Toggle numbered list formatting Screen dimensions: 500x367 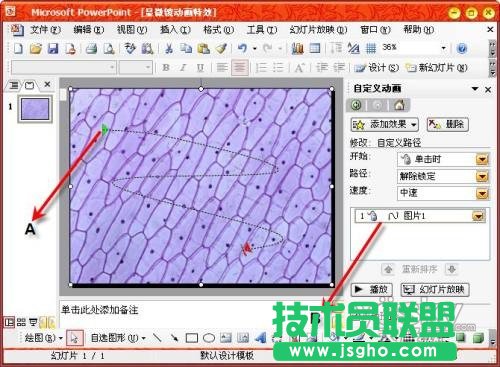coord(261,68)
